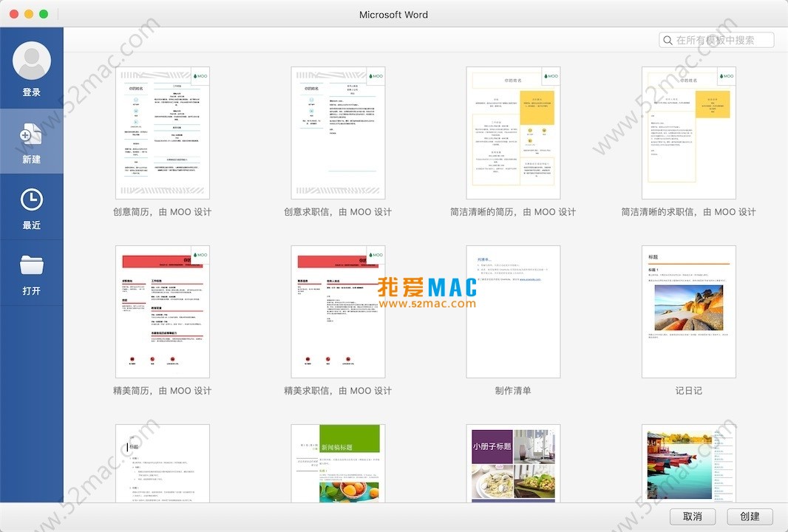Screen dimensions: 788x532
Task: Choose 简洁清晰的求职信 template thumbnail
Action: 688,133
